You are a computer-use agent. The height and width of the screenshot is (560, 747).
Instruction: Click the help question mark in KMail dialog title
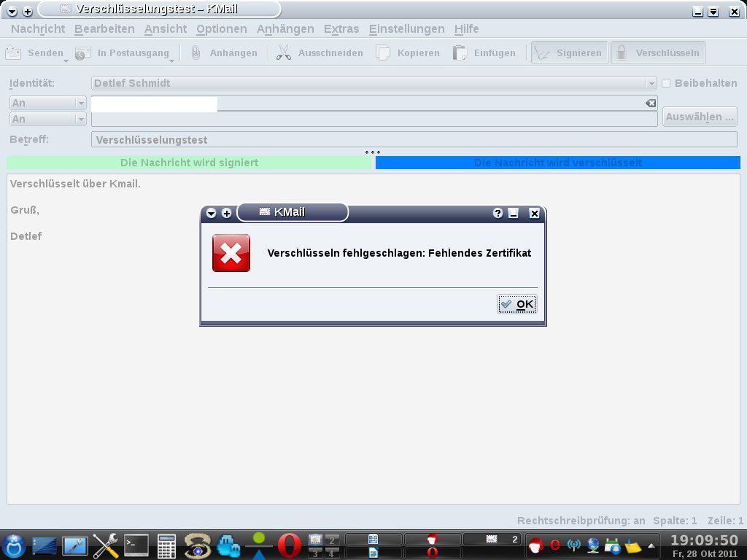pos(498,213)
